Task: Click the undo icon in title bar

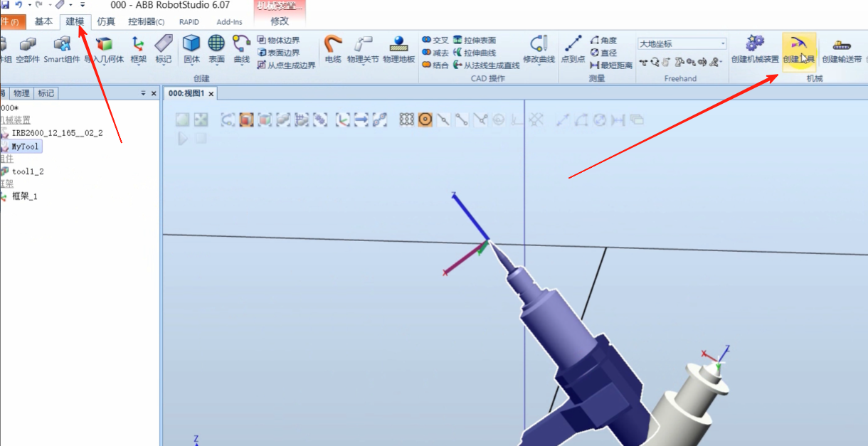Action: pos(19,5)
